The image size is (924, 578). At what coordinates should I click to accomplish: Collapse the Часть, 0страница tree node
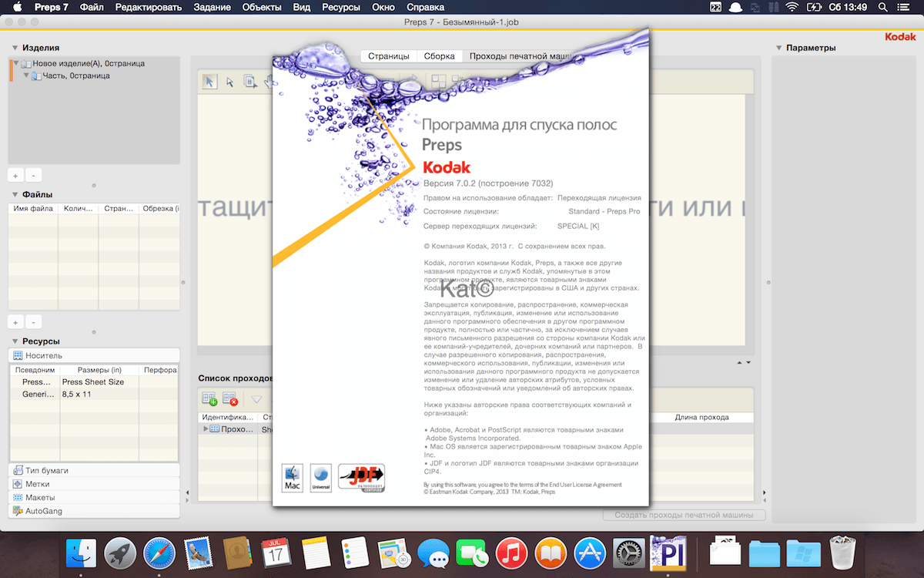26,76
